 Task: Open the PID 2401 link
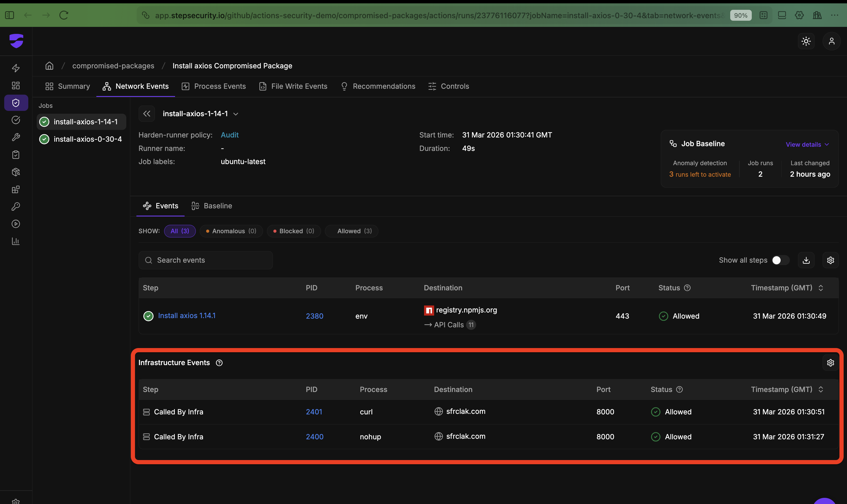314,412
